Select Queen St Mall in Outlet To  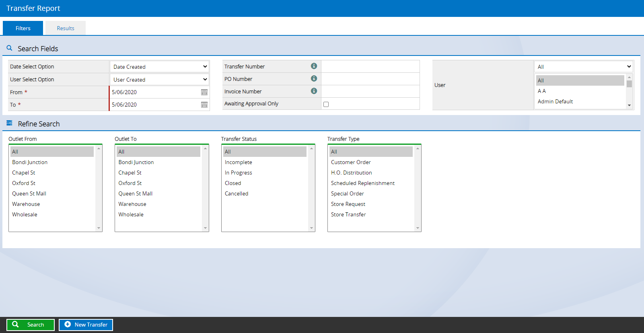158,193
